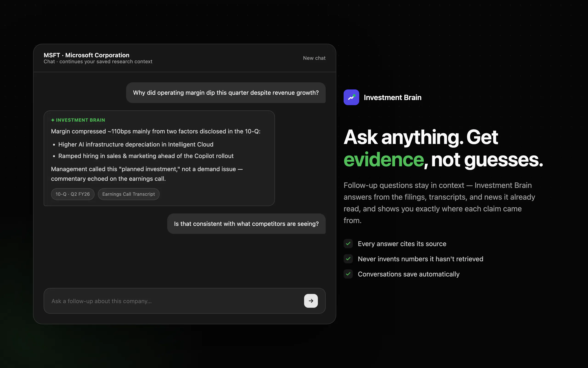Image resolution: width=588 pixels, height=368 pixels.
Task: Click the green sparkle icon beside INVESTMENT BRAIN
Action: point(53,120)
